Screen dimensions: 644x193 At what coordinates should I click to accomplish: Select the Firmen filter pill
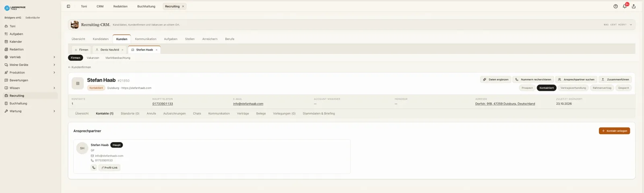[x=76, y=58]
